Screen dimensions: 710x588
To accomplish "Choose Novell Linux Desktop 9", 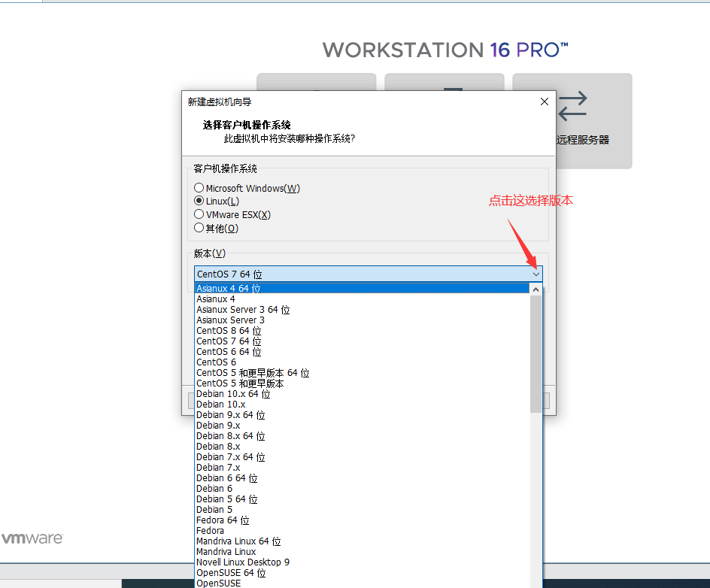I will click(x=362, y=562).
